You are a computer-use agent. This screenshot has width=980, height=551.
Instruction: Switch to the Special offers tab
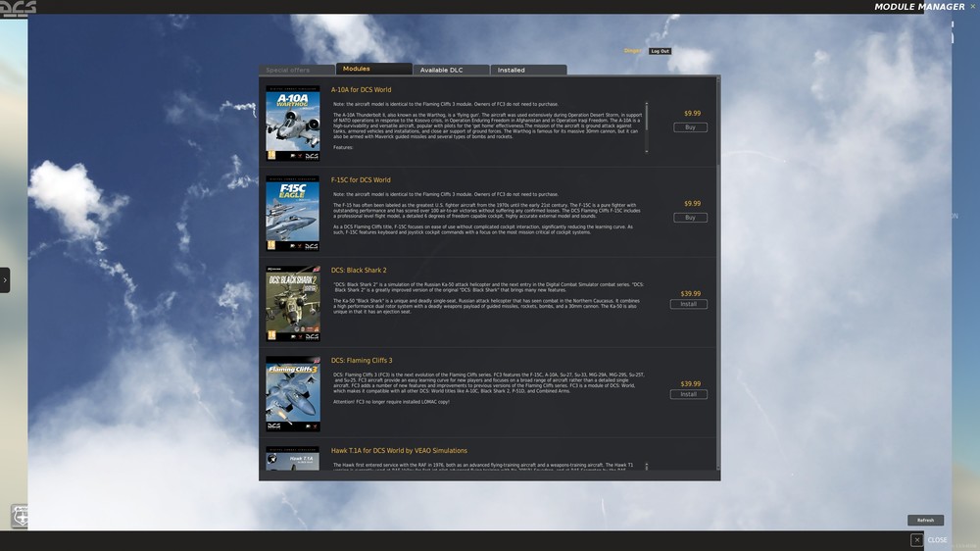pos(297,70)
